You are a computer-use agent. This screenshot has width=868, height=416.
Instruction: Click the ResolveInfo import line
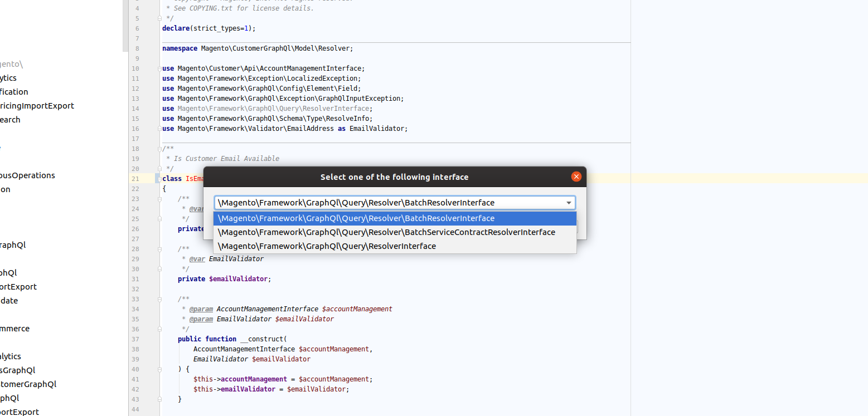coord(267,119)
